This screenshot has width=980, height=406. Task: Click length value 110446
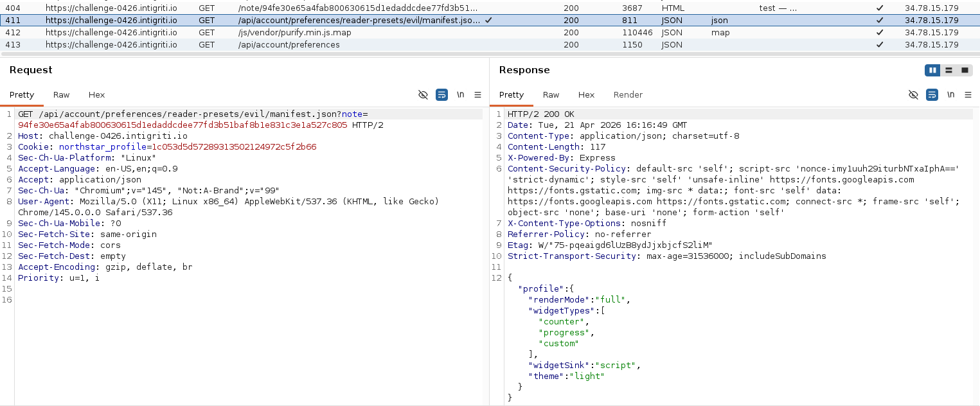637,32
